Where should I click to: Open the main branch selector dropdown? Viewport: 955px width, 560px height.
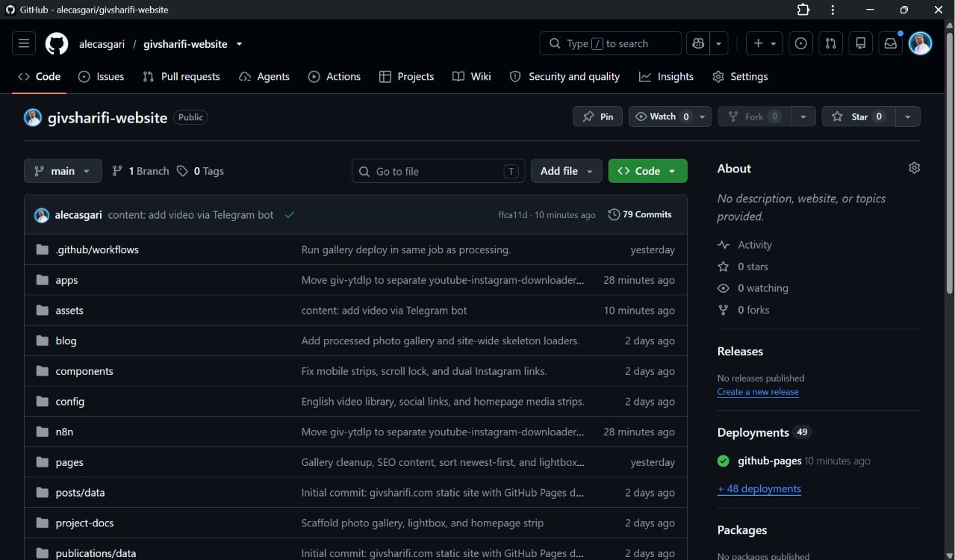point(63,171)
